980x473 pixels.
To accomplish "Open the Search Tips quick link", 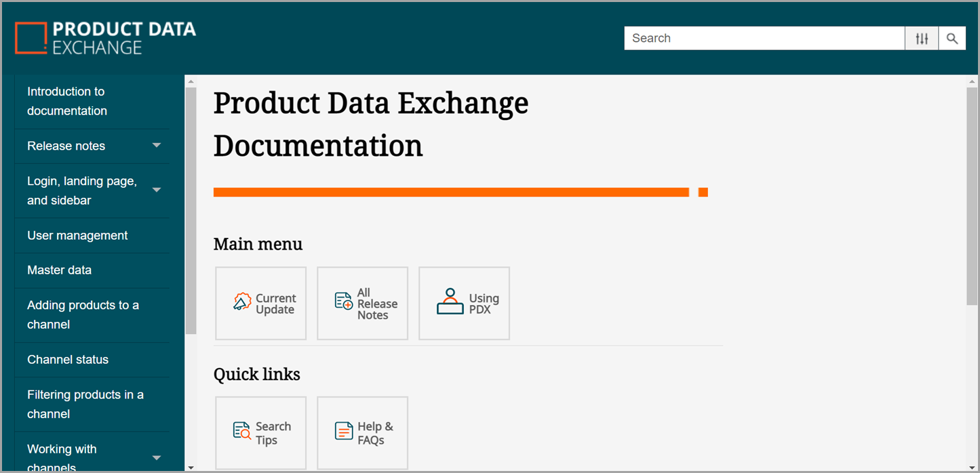I will [261, 433].
